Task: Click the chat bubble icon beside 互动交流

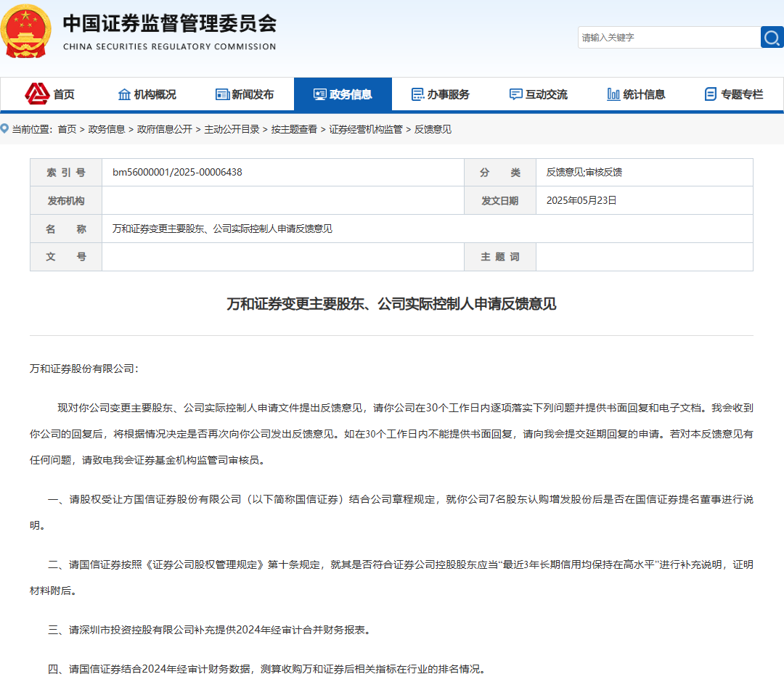Action: (515, 94)
